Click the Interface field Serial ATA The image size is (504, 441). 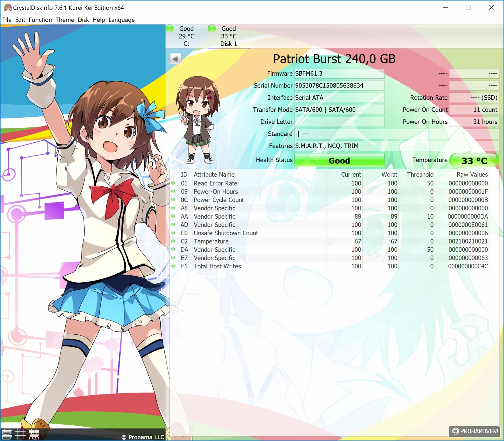[x=339, y=98]
